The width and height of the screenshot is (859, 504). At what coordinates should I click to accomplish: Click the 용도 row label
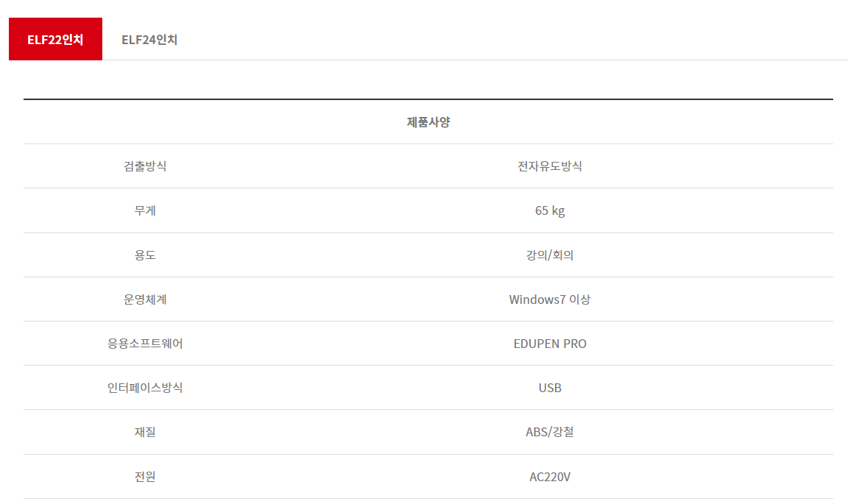(145, 255)
